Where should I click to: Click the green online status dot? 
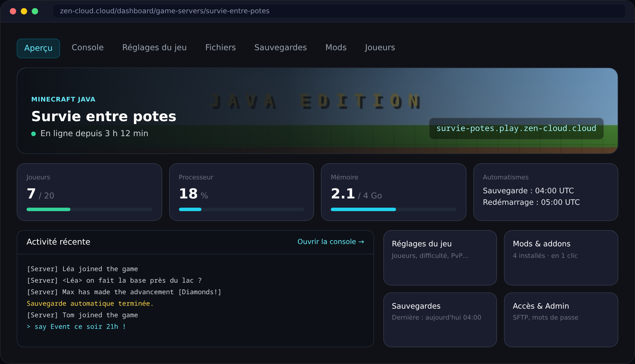coord(33,134)
